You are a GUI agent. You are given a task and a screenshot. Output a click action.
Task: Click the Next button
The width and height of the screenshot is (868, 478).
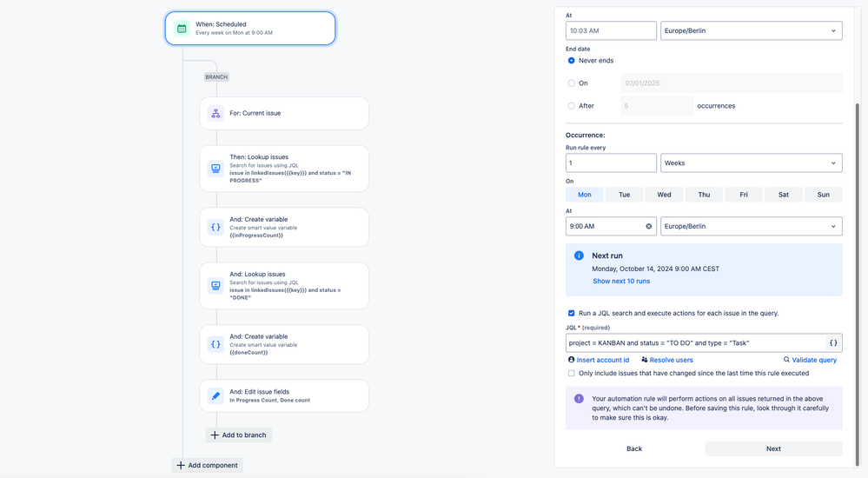[773, 448]
